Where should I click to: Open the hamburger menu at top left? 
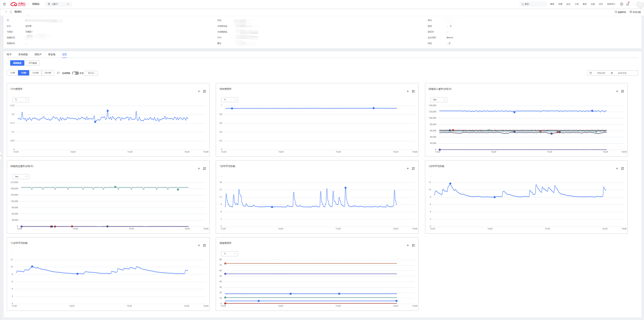[4, 4]
